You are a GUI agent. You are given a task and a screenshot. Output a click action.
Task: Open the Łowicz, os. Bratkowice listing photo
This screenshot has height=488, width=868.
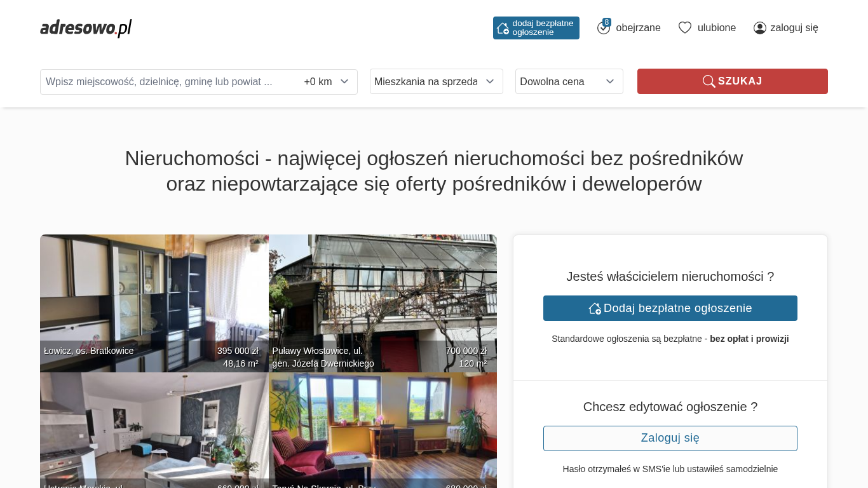154,303
